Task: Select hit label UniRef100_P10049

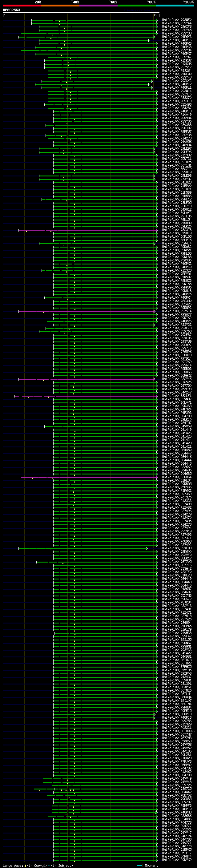Action: tap(176, 115)
